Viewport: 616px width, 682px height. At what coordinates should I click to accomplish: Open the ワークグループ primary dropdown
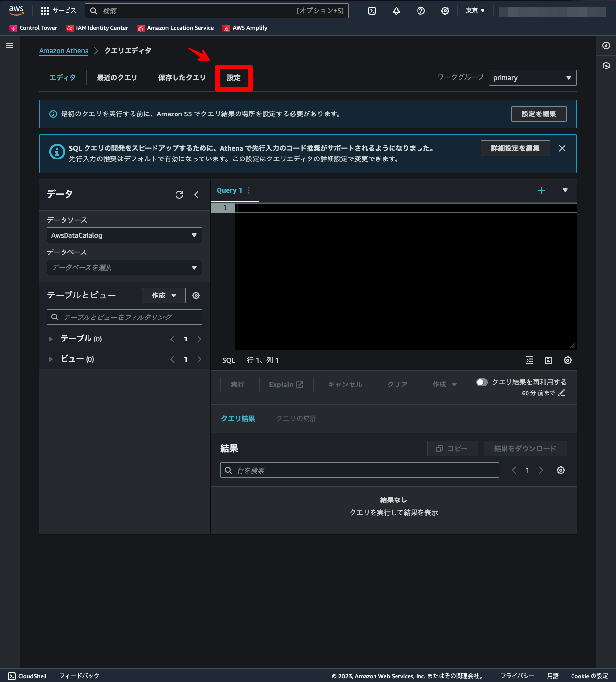(533, 78)
